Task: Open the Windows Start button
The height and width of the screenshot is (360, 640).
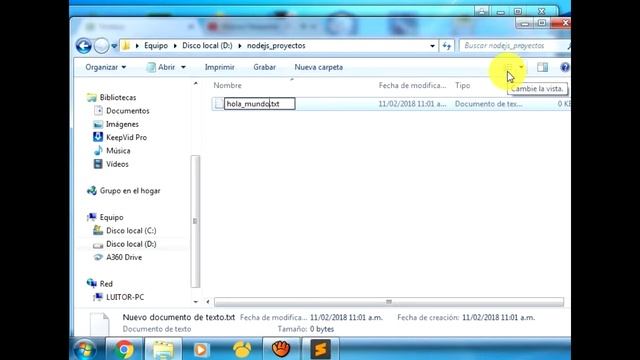Action: point(85,349)
